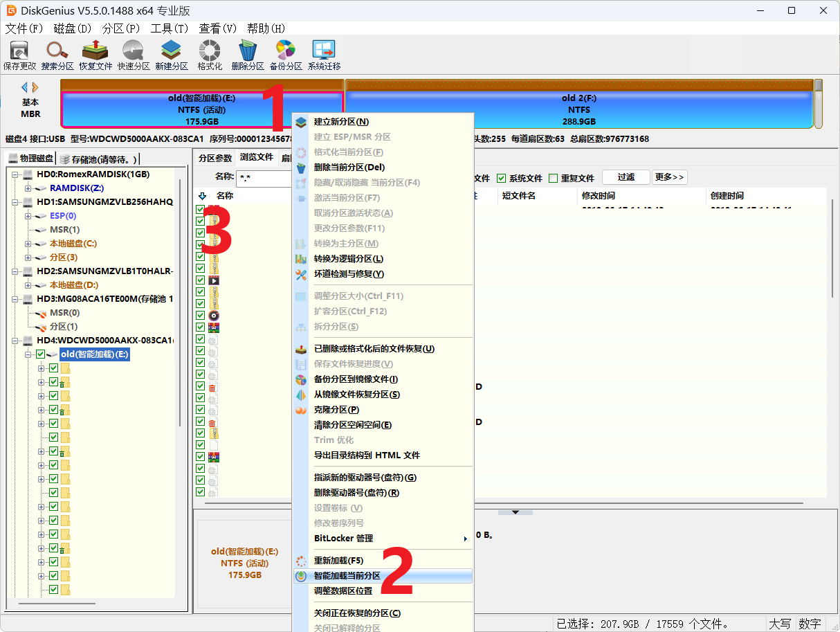Choose 清除分区空闲空间(E) from context menu
Screen dimensions: 840x632
383,425
